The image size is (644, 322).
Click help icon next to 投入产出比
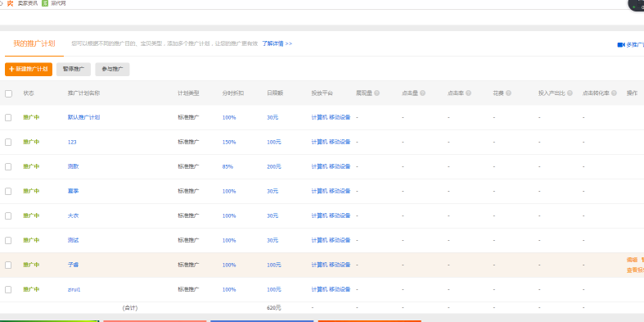570,93
